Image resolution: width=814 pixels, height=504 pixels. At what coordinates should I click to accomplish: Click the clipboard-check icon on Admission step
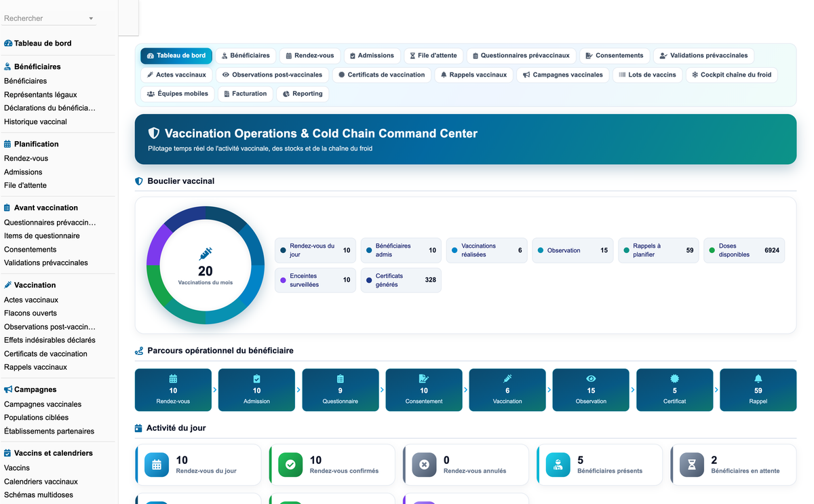tap(256, 379)
